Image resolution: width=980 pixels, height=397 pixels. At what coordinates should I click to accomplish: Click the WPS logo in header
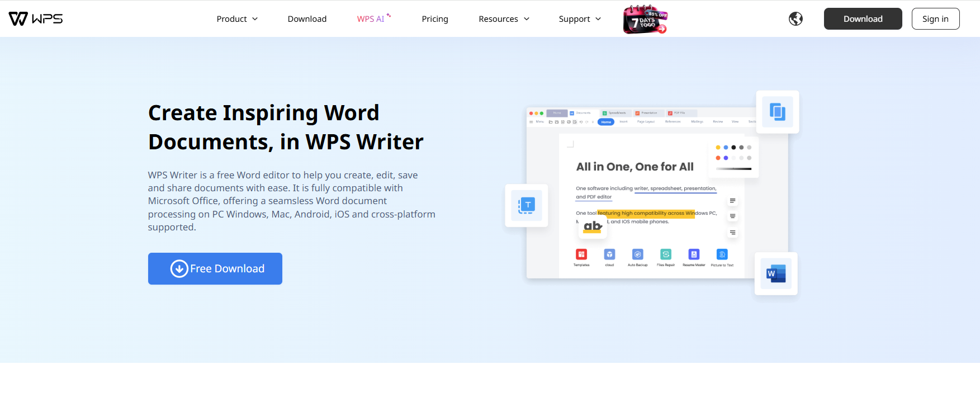tap(36, 18)
